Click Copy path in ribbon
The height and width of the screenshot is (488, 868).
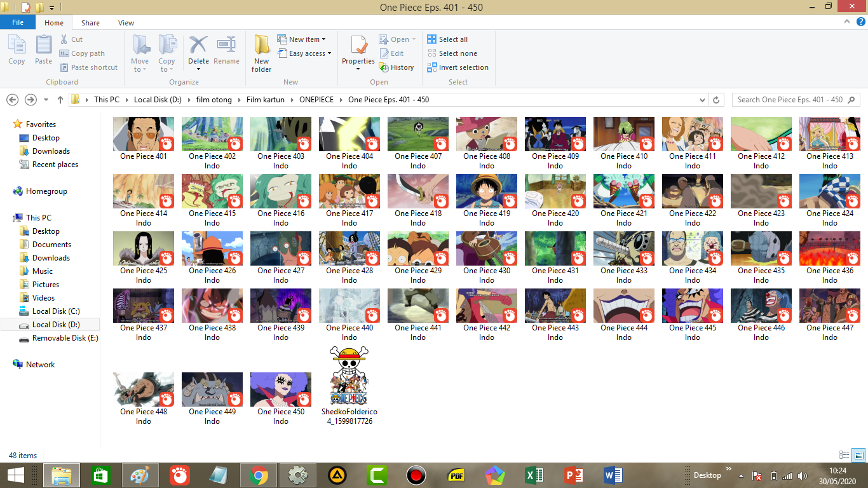[x=82, y=53]
